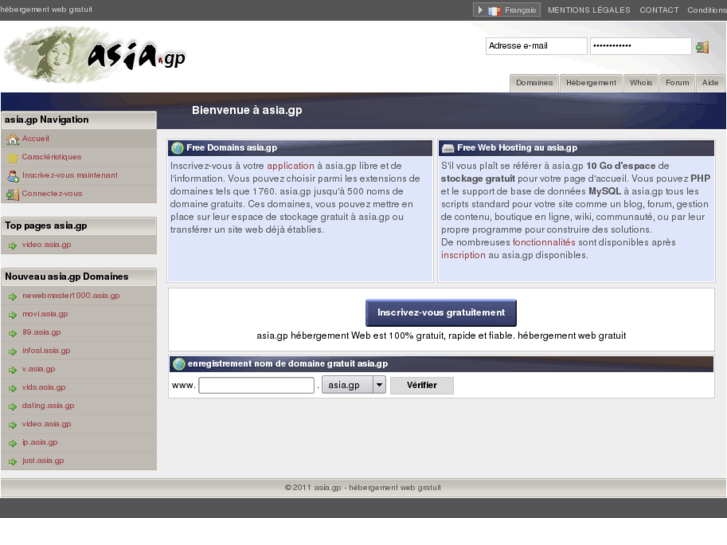Click the star icon beside Caractéristiques

pos(13,157)
